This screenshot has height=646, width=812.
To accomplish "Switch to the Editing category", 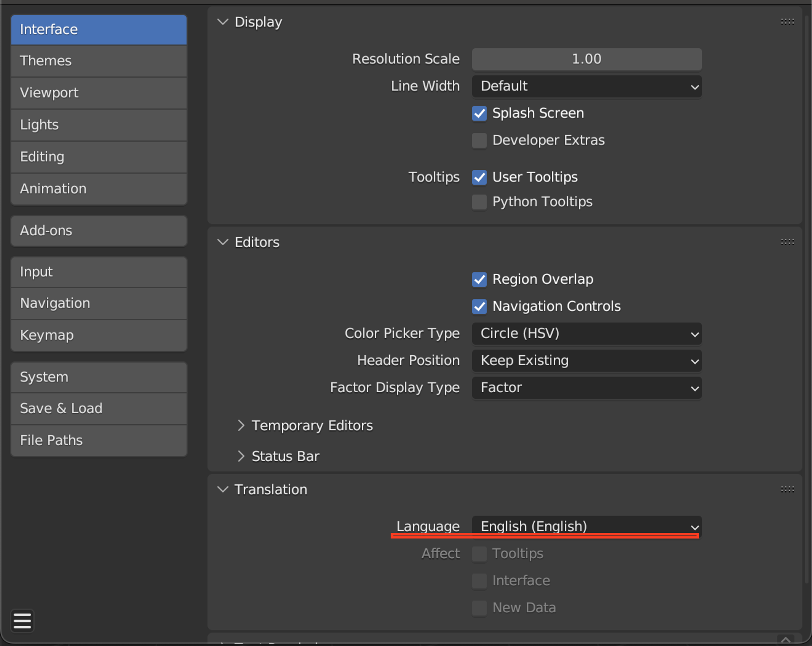I will (x=99, y=157).
